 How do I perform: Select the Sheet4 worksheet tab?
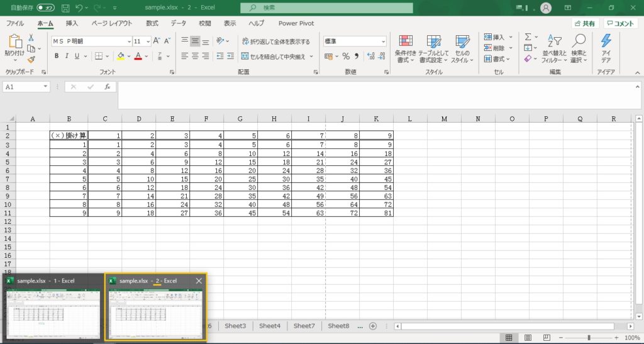coord(269,326)
